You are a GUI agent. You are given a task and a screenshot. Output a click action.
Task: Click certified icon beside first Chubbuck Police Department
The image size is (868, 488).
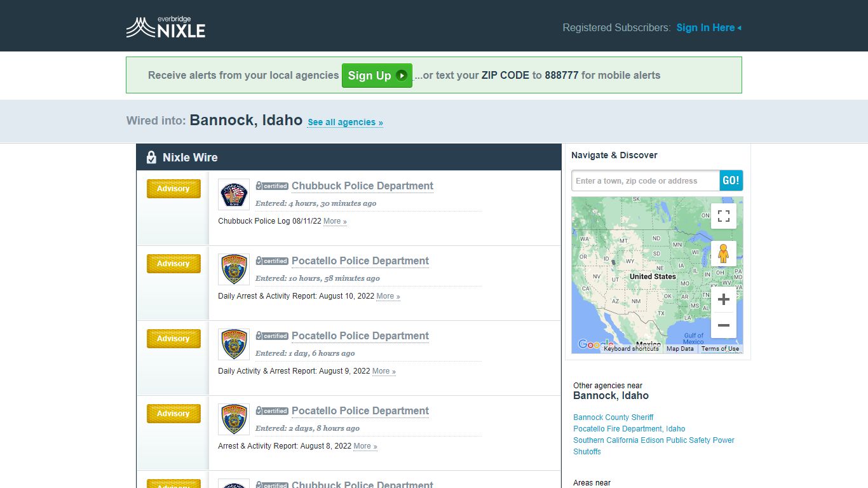pos(272,186)
